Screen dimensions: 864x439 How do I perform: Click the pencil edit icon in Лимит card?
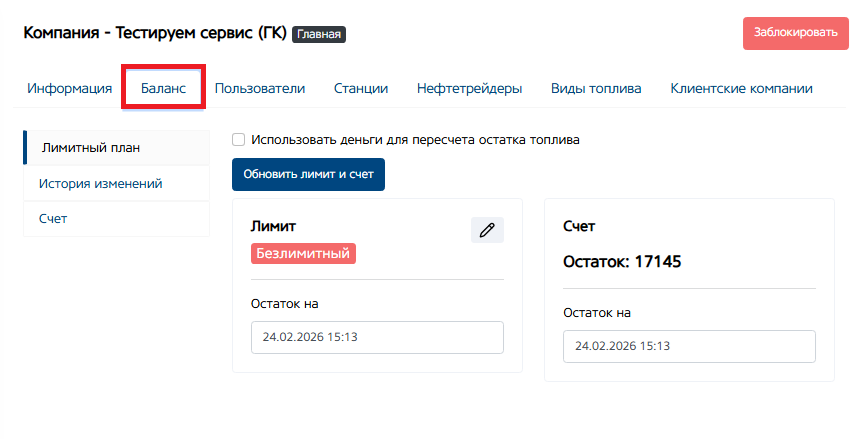pos(487,230)
